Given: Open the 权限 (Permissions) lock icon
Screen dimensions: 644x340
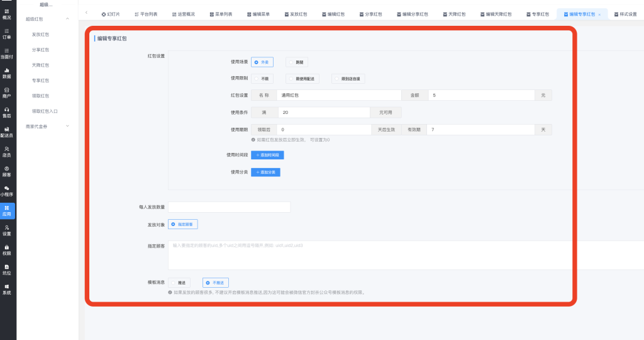Looking at the screenshot, I should [7, 250].
